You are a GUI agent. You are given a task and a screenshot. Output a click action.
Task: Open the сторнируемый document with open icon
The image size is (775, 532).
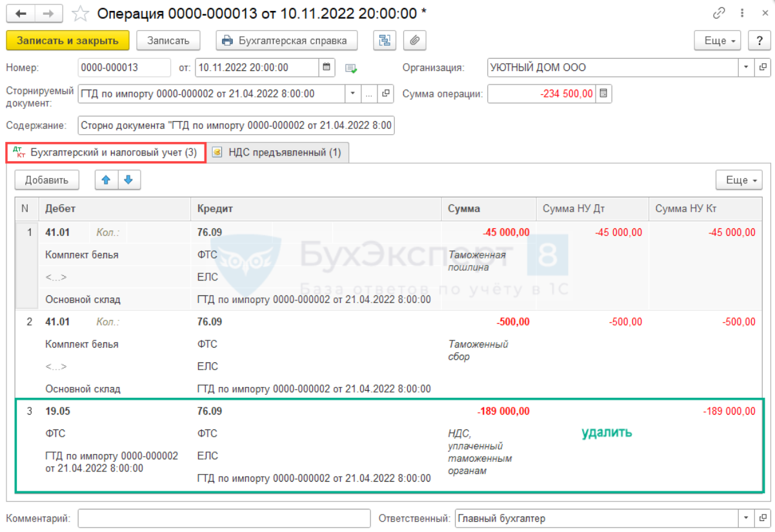(x=386, y=94)
